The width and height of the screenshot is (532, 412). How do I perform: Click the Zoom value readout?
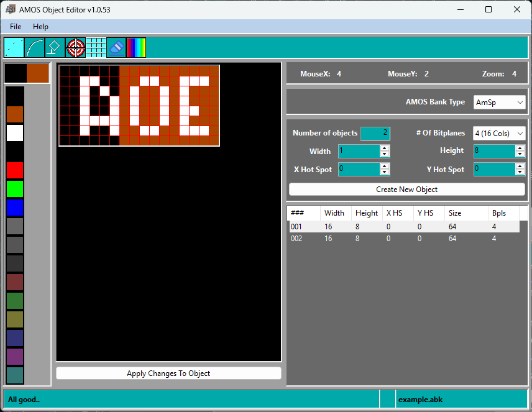[x=514, y=74]
